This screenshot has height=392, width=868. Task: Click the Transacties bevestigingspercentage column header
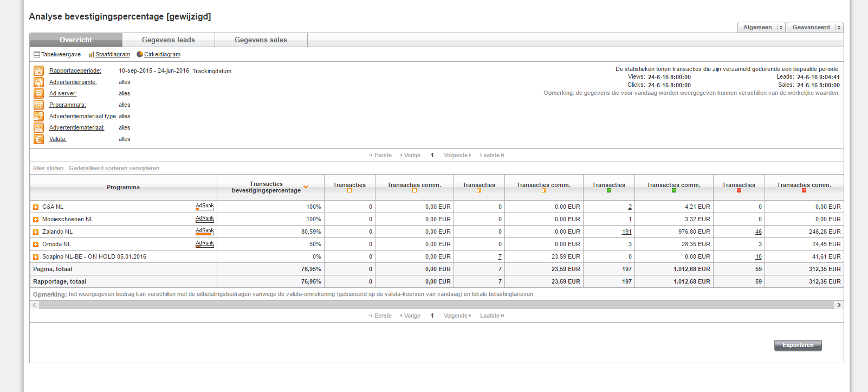tap(270, 188)
